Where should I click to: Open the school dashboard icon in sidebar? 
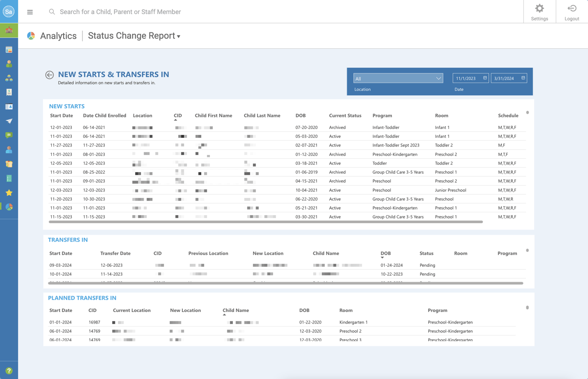click(x=9, y=30)
